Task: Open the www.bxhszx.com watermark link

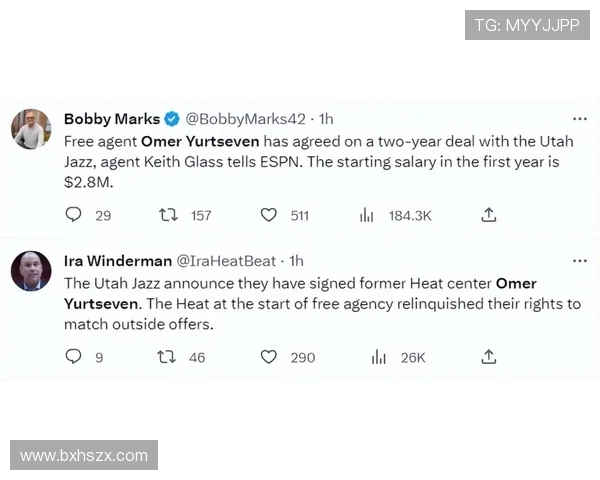Action: point(84,456)
